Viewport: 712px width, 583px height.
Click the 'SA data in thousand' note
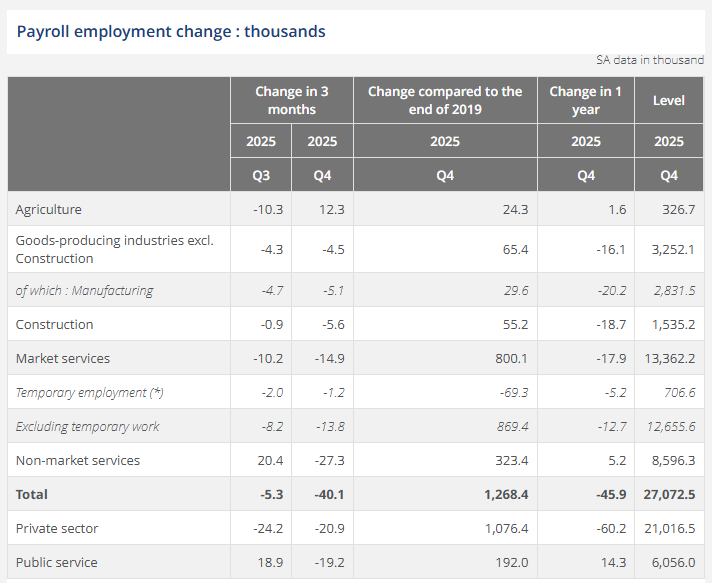click(x=649, y=60)
